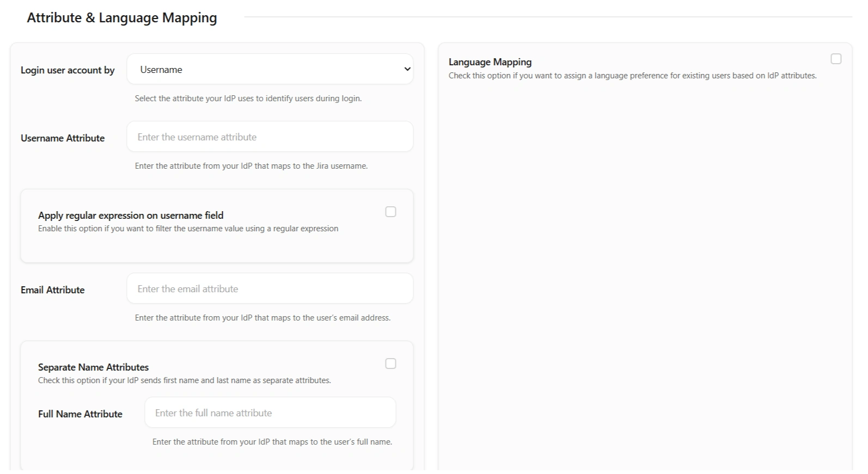
Task: Click the 'Attribute & Language Mapping' section heading
Action: [122, 18]
